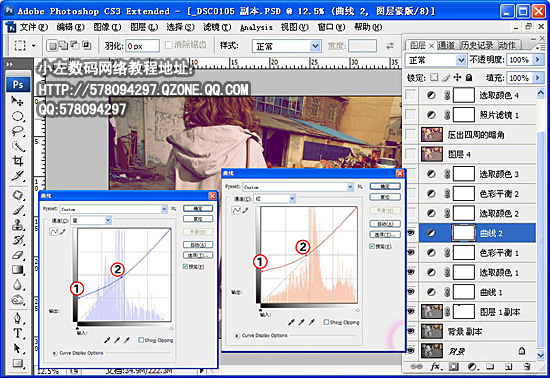Expand Curve Display Options in red-channel Curves dialog
Image resolution: width=550 pixels, height=378 pixels.
pyautogui.click(x=237, y=336)
